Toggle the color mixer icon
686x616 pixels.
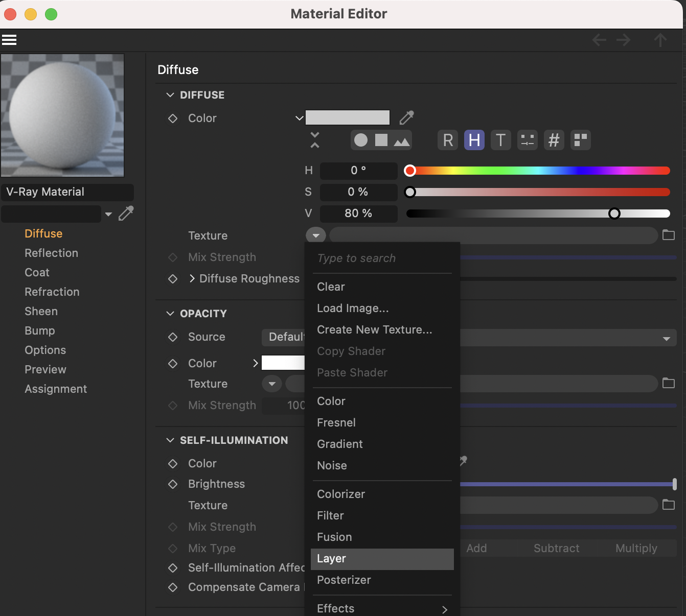[528, 140]
